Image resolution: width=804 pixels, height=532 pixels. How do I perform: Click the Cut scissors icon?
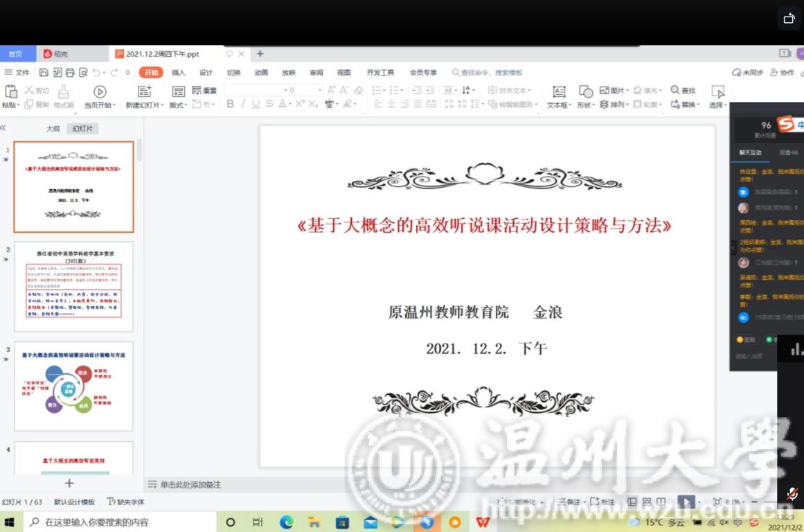(x=29, y=90)
